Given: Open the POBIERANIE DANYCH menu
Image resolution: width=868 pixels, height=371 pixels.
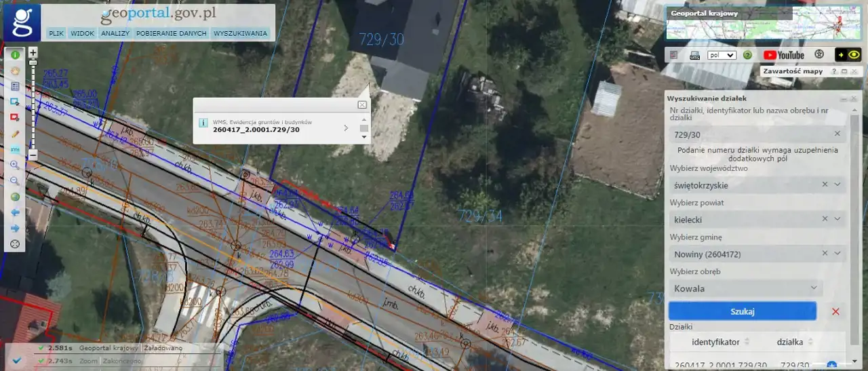Looking at the screenshot, I should pyautogui.click(x=171, y=33).
